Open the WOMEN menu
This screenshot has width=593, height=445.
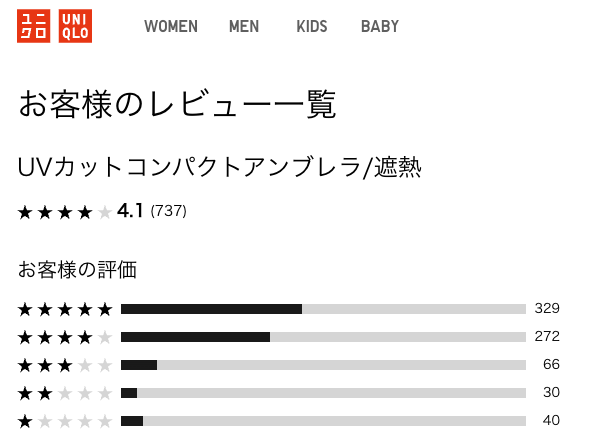tap(171, 26)
